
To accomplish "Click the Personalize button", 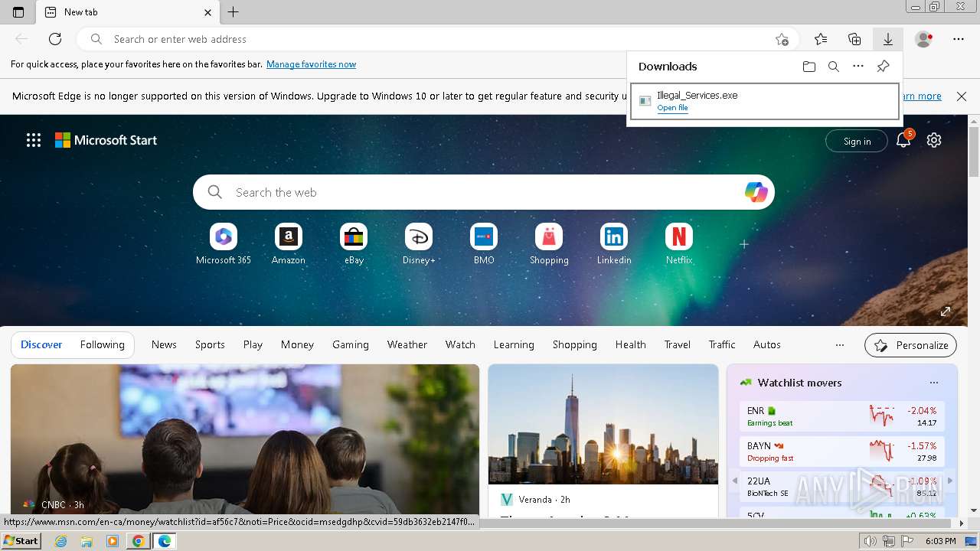I will pyautogui.click(x=910, y=345).
